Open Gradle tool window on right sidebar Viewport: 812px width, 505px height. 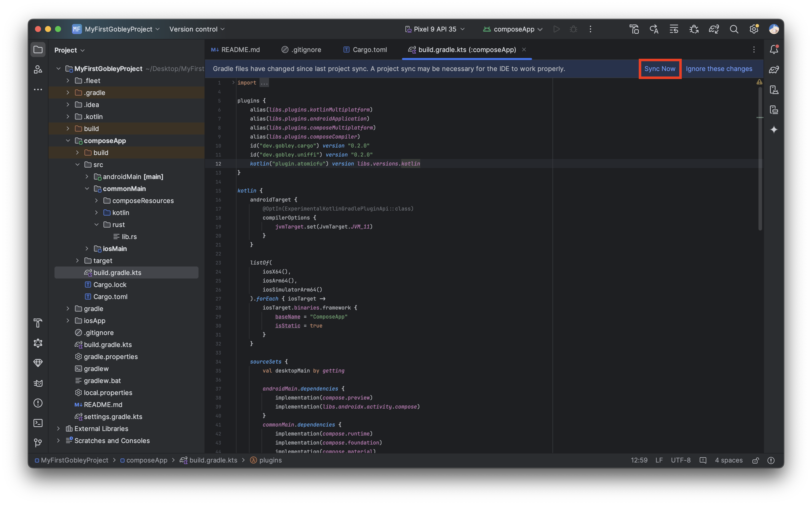(774, 69)
